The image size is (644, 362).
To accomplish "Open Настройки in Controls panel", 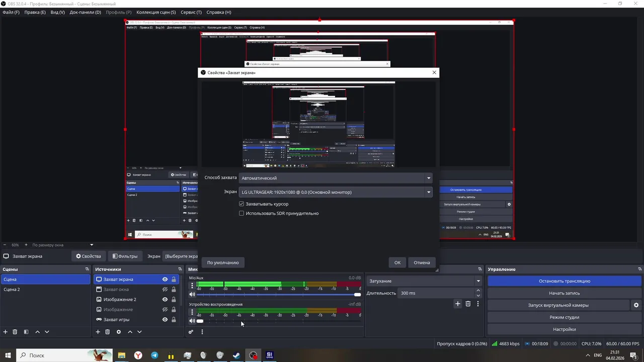I will click(x=565, y=329).
